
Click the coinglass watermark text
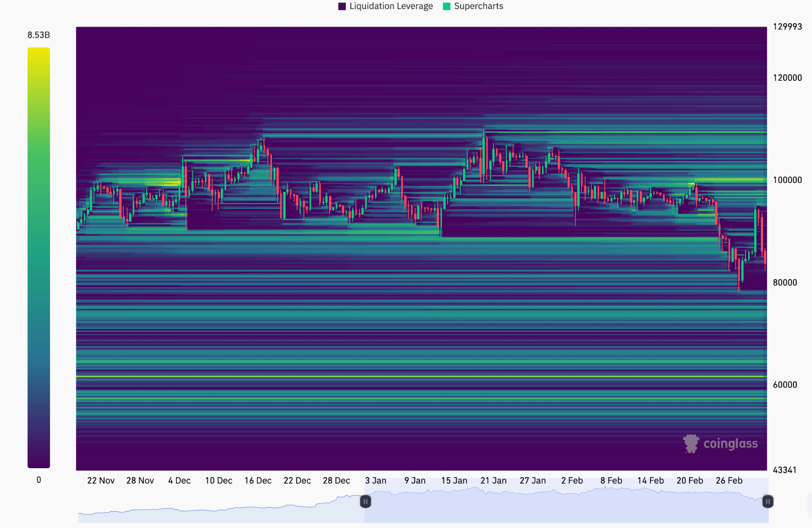coord(730,444)
